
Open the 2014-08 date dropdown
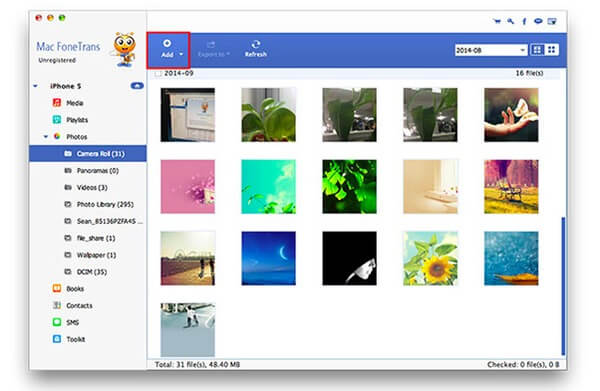click(491, 50)
